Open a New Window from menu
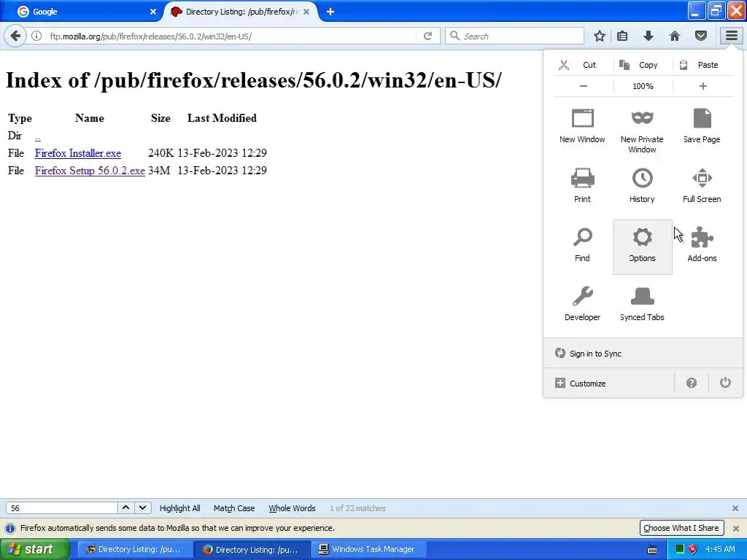Viewport: 747px width, 560px height. pyautogui.click(x=582, y=127)
